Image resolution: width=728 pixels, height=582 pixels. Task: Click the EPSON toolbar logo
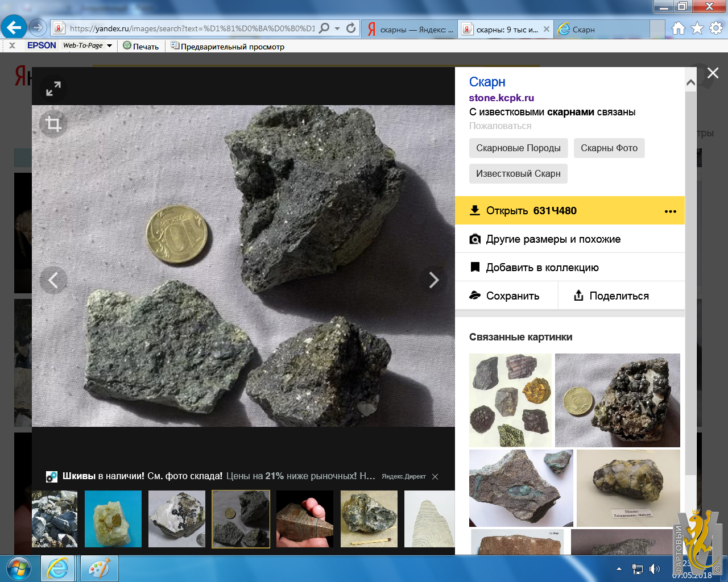tap(42, 45)
